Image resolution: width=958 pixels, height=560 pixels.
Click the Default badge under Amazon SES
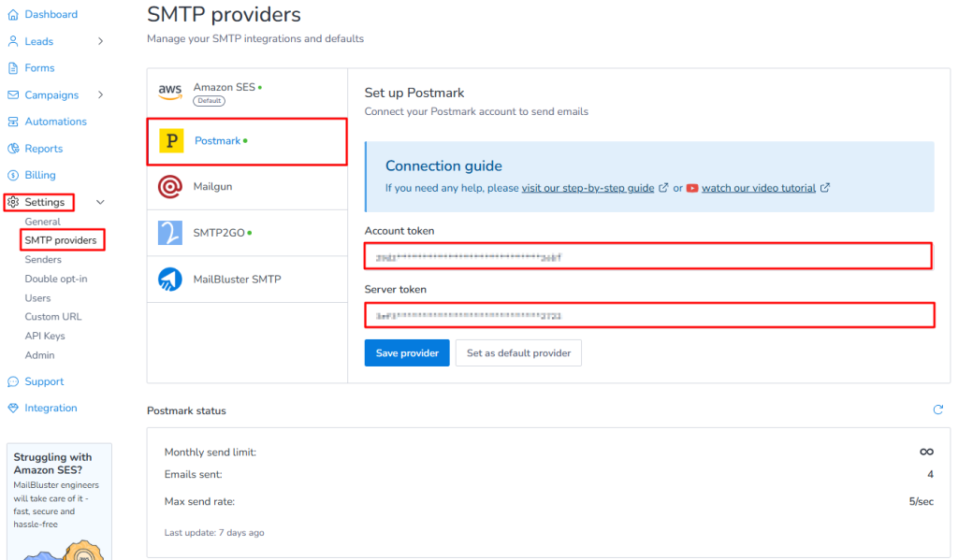tap(209, 101)
